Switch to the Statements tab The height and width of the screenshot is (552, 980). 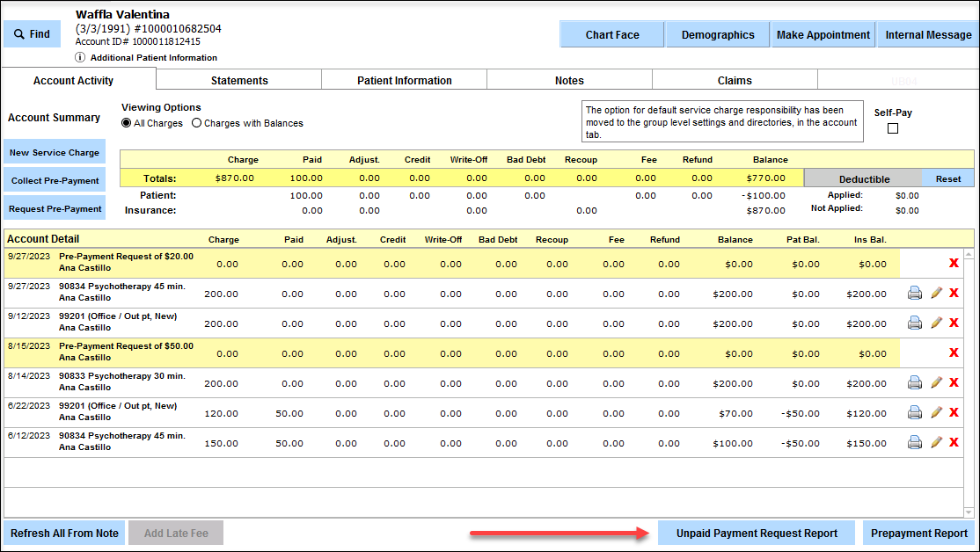(x=239, y=80)
